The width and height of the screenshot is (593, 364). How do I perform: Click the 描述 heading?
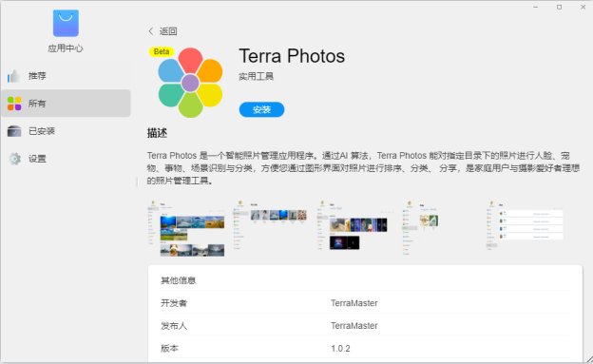point(157,133)
